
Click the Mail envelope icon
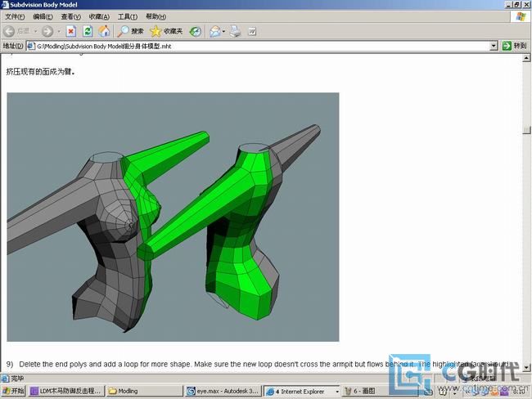click(x=214, y=32)
